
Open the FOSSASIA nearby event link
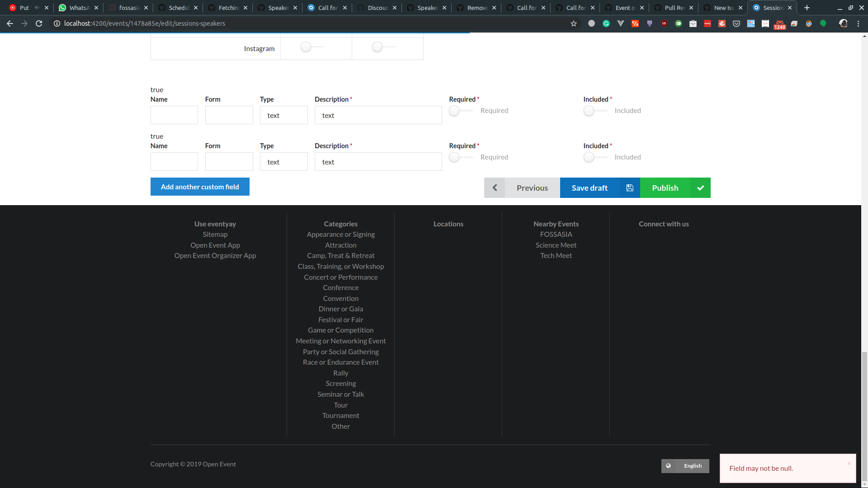[x=556, y=234]
